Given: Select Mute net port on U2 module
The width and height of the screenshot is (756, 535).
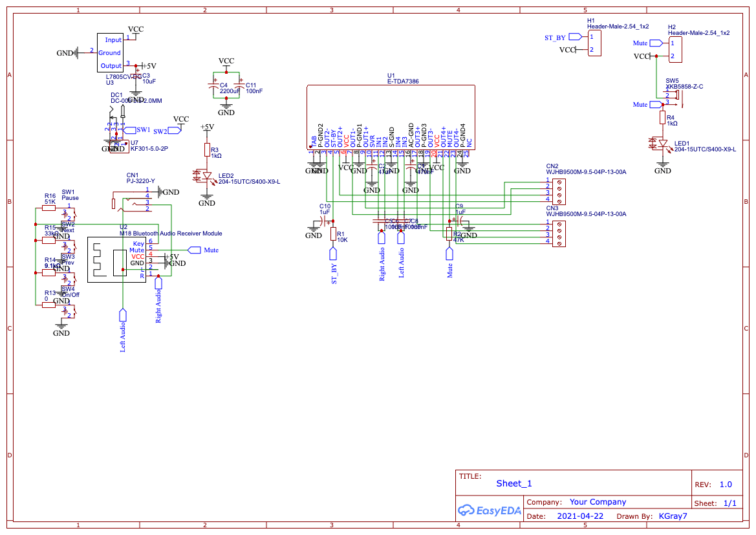Looking at the screenshot, I should pos(194,250).
